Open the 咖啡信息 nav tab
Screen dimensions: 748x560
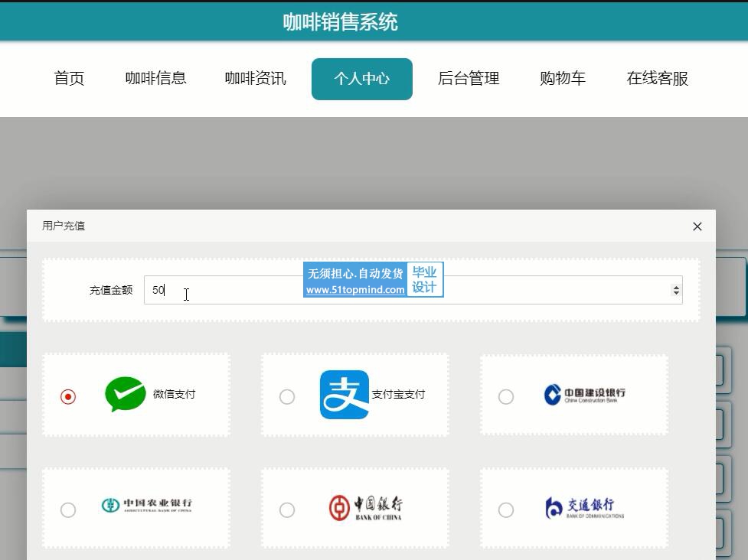[x=155, y=79]
